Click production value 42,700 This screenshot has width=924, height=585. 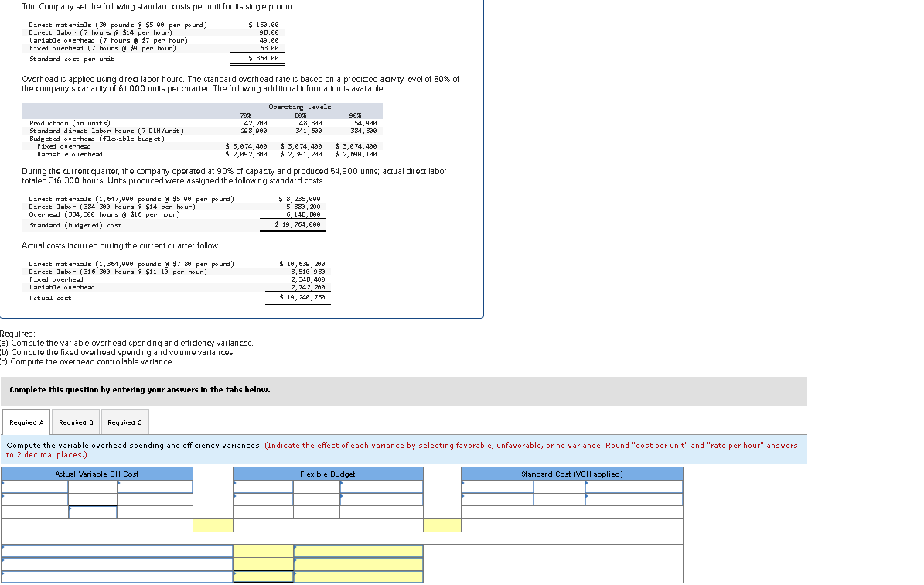pyautogui.click(x=255, y=123)
